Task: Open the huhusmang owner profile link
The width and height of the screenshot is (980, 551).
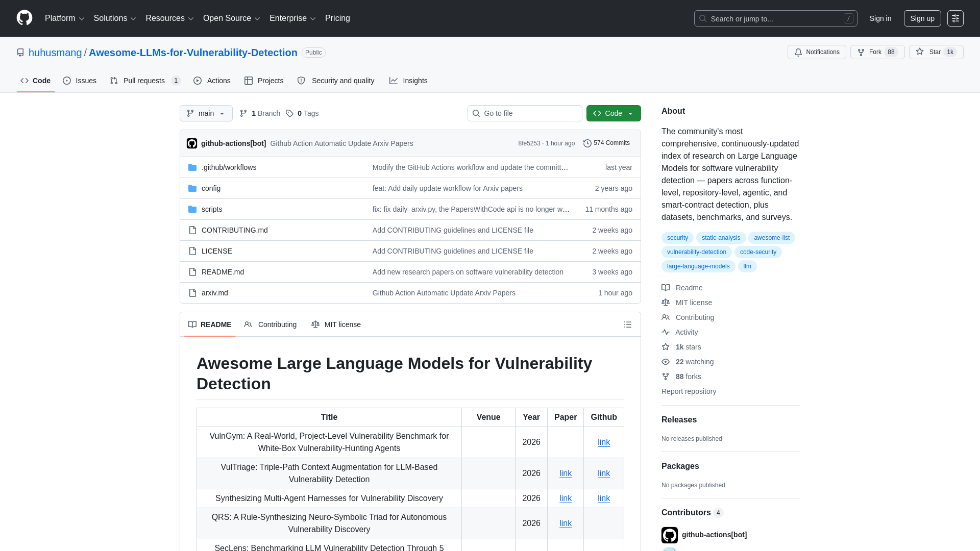Action: click(55, 53)
